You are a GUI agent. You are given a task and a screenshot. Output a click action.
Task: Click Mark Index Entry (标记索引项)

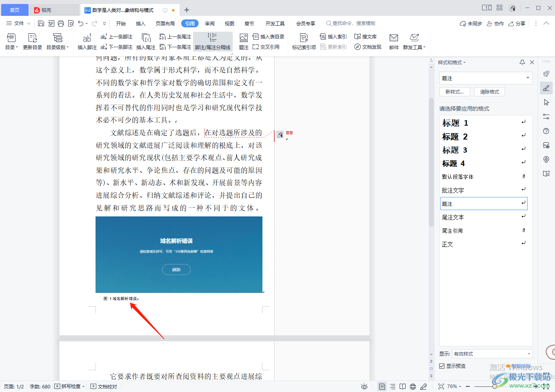(304, 41)
